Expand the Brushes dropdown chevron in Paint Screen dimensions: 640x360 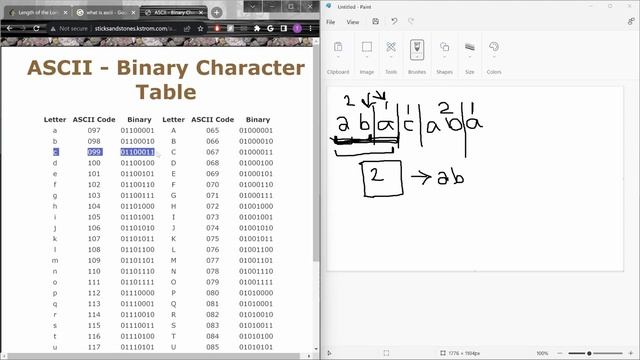coord(417,57)
